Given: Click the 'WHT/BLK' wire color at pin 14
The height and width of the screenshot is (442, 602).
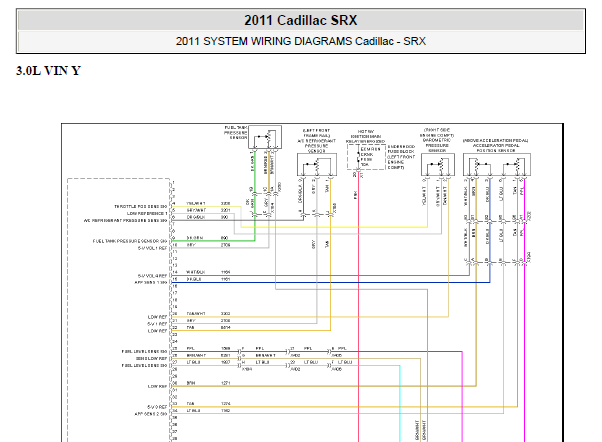Looking at the screenshot, I should [x=196, y=272].
